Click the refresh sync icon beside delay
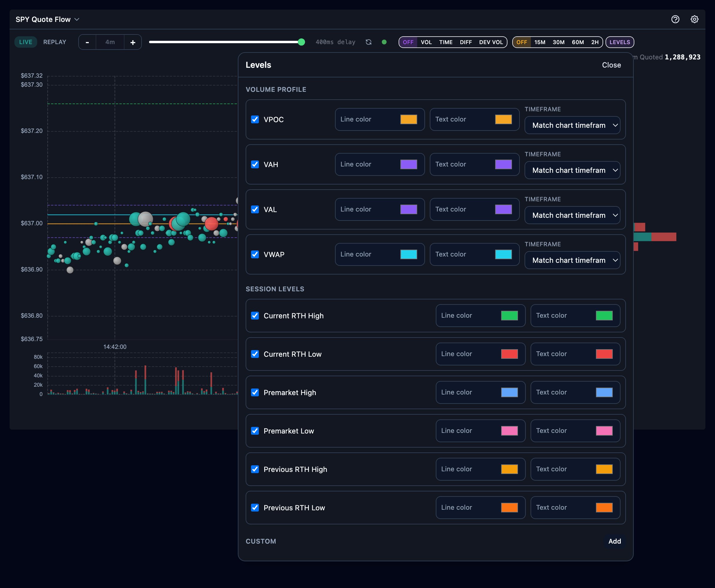 (x=369, y=42)
